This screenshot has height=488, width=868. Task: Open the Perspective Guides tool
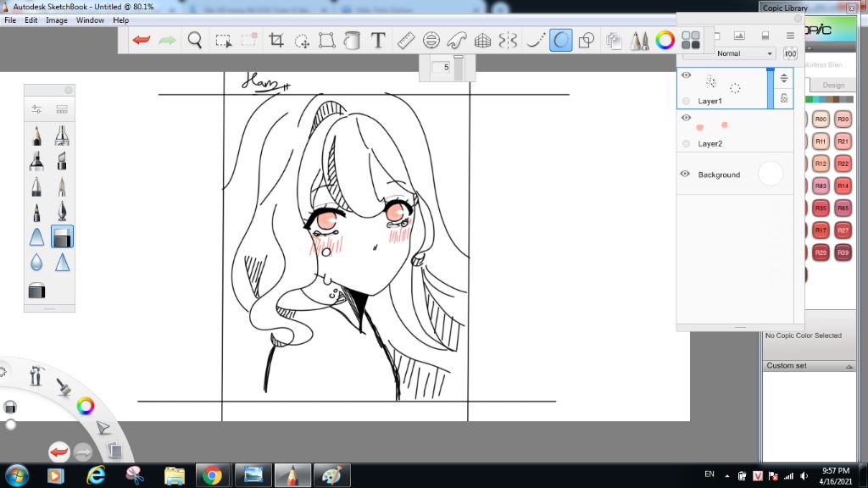pyautogui.click(x=482, y=40)
